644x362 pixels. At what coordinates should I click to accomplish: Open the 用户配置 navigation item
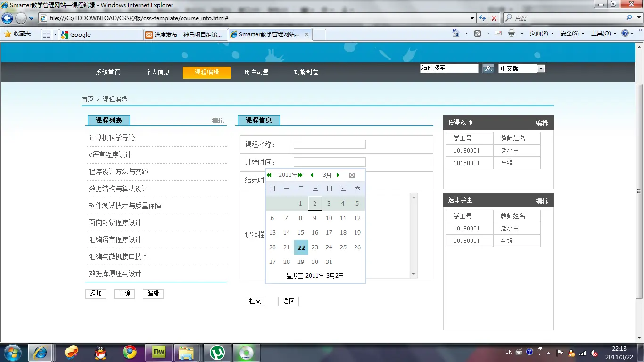coord(256,73)
